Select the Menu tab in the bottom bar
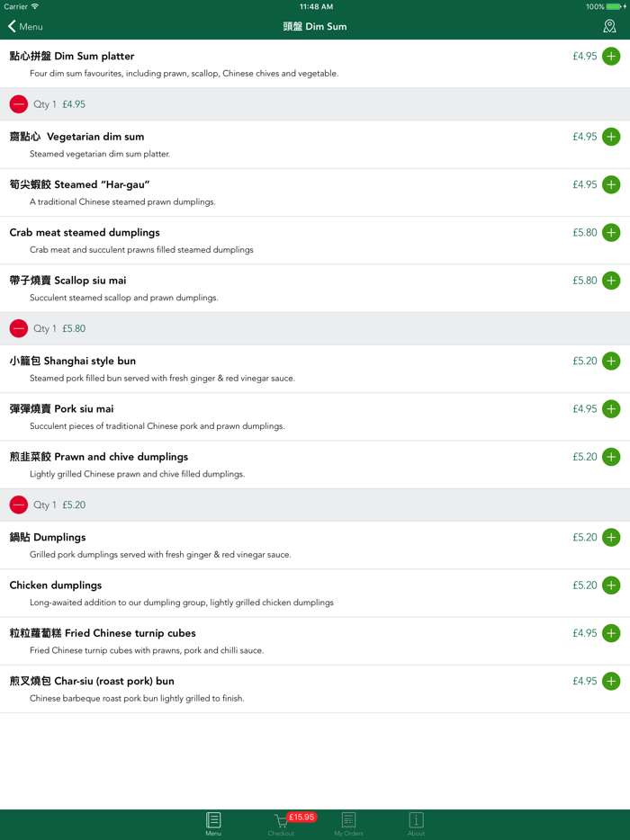The width and height of the screenshot is (630, 840). [213, 823]
